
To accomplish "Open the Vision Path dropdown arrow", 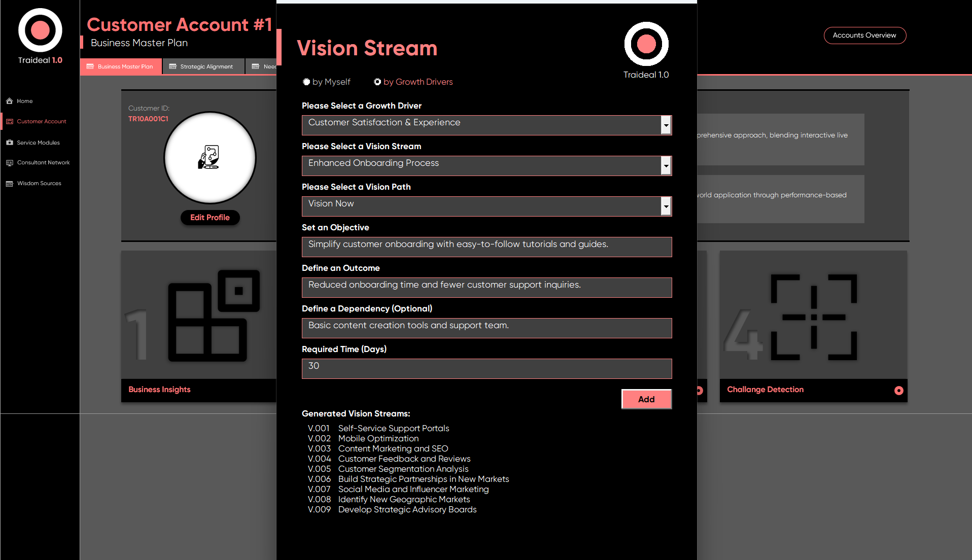I will click(666, 206).
